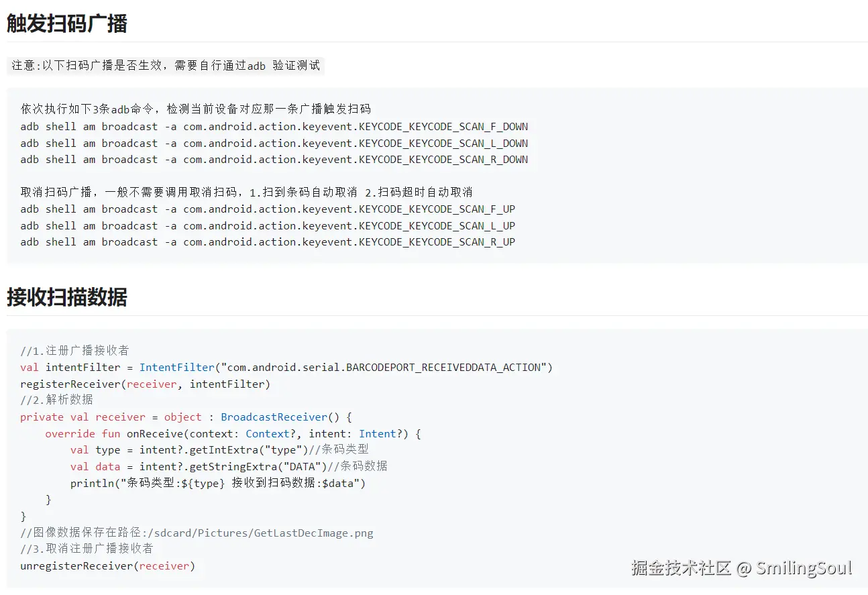This screenshot has width=868, height=595.
Task: Click the IntentFilter class name in the code
Action: coord(176,367)
